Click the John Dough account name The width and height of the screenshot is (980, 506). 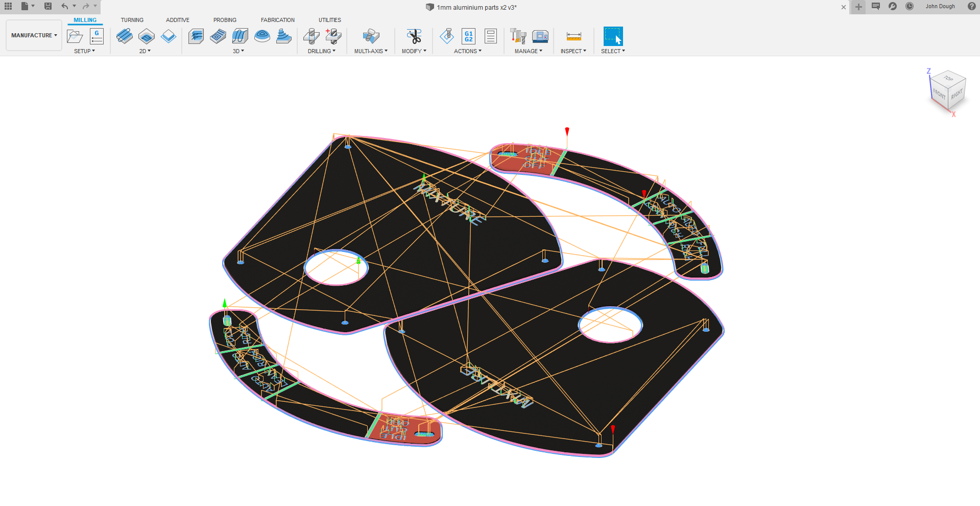[x=940, y=7]
